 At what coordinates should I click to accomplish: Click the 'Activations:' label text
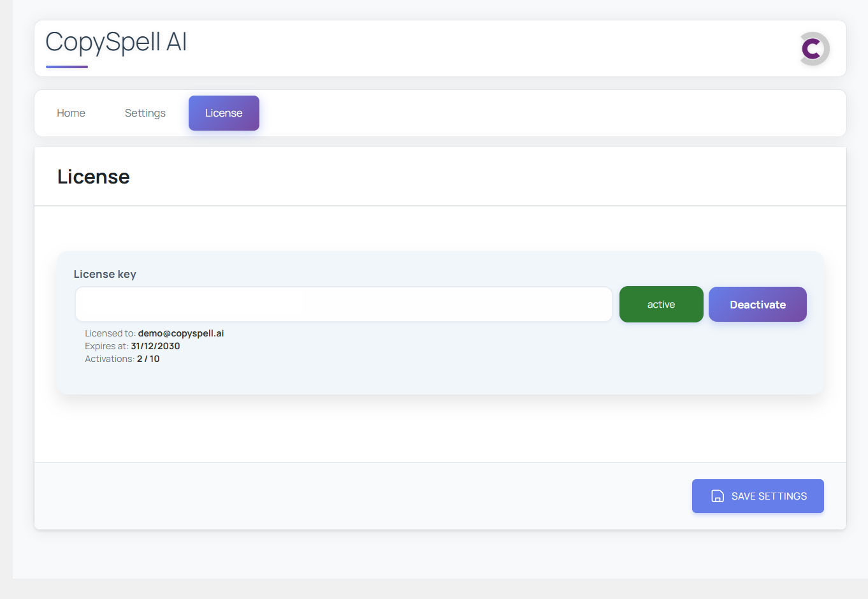pyautogui.click(x=110, y=359)
